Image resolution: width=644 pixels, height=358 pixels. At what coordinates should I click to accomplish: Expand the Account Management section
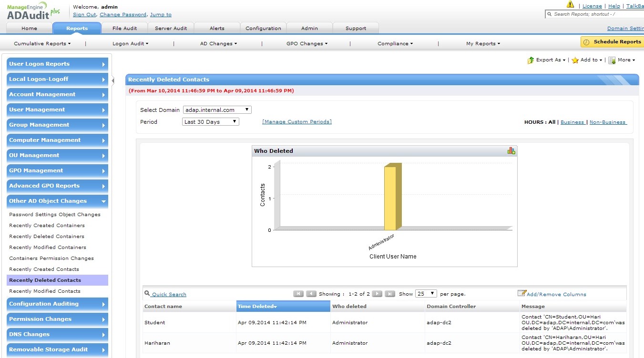pyautogui.click(x=57, y=95)
